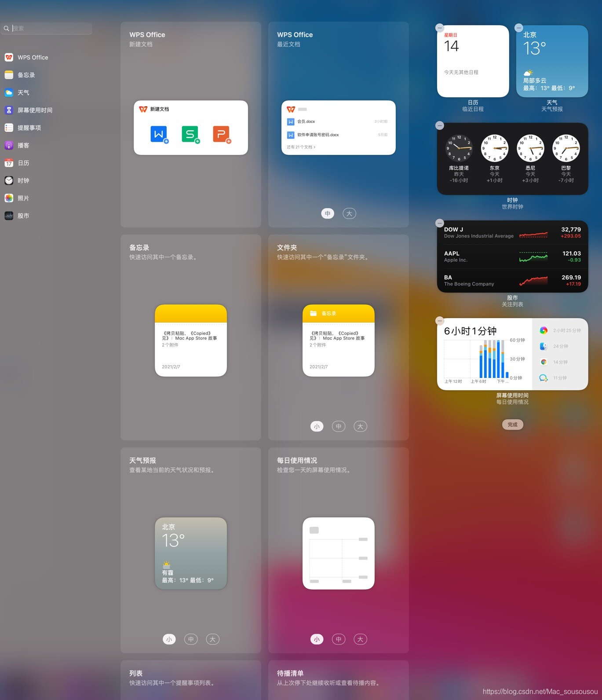Open 照片 photos in the sidebar

click(17, 198)
